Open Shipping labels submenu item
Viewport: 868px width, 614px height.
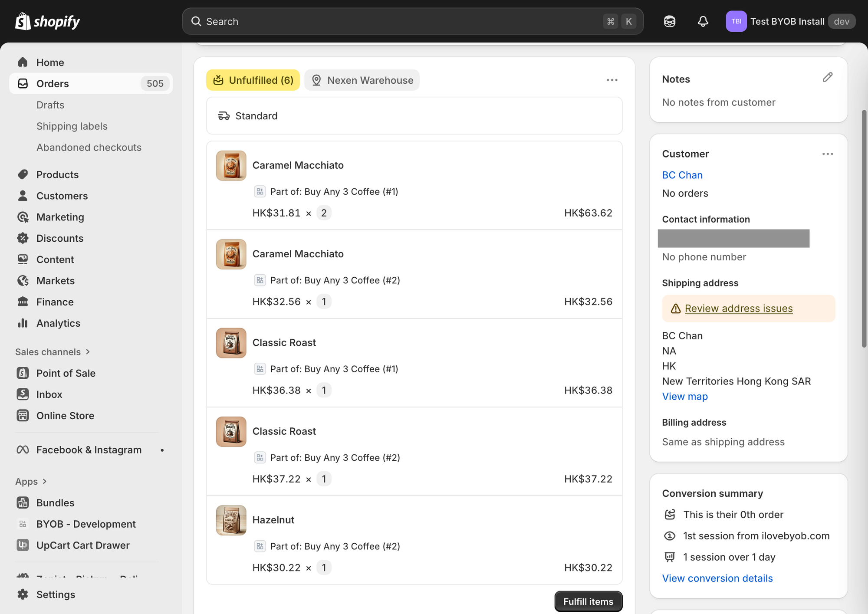click(72, 126)
